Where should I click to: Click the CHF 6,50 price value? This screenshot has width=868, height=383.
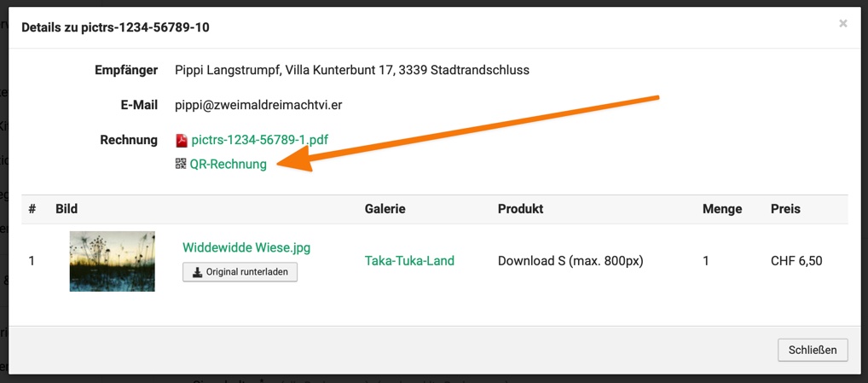coord(796,261)
